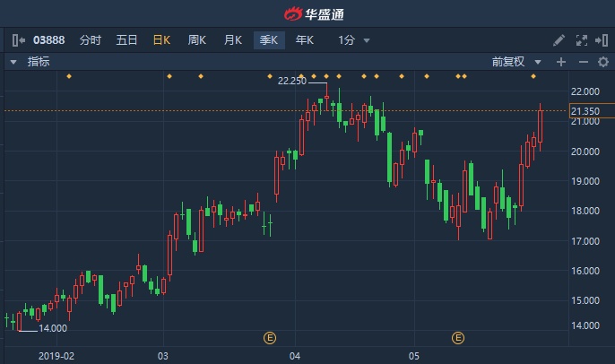Zoom in the chart with the plus icon
The width and height of the screenshot is (615, 364).
pyautogui.click(x=561, y=62)
